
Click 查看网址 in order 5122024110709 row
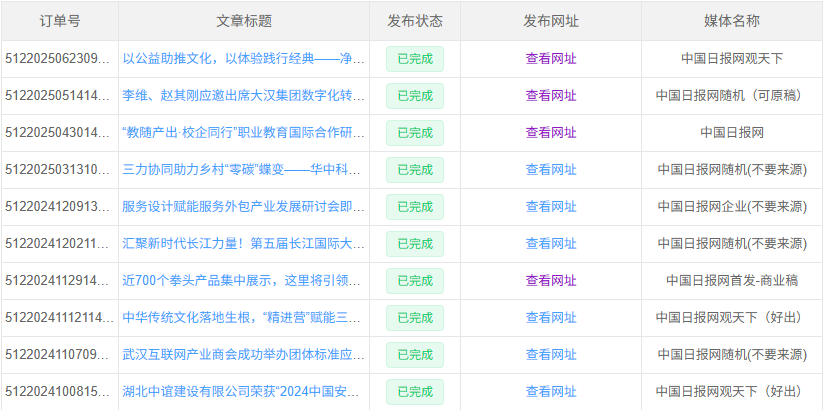tap(551, 355)
